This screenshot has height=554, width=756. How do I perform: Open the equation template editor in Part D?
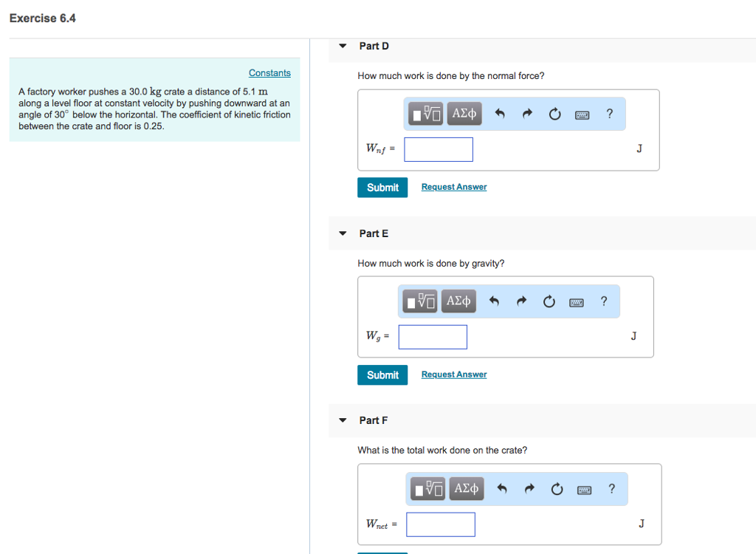click(x=425, y=113)
